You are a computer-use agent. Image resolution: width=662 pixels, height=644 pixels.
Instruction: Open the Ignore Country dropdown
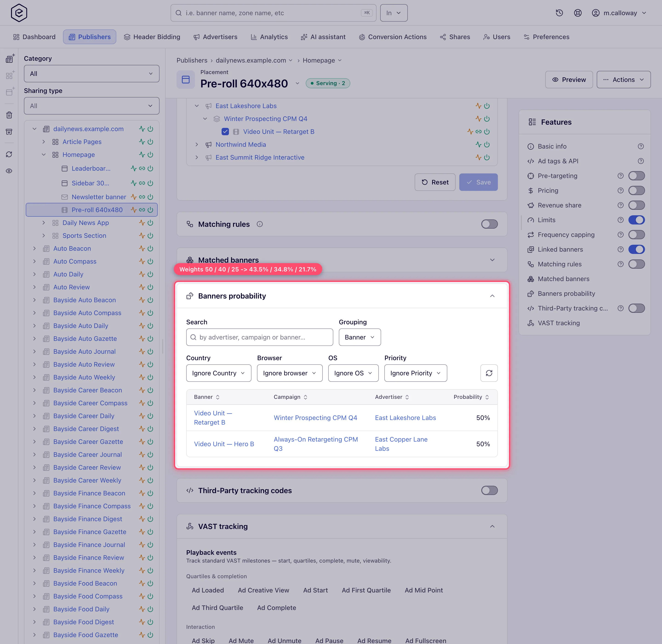(218, 373)
